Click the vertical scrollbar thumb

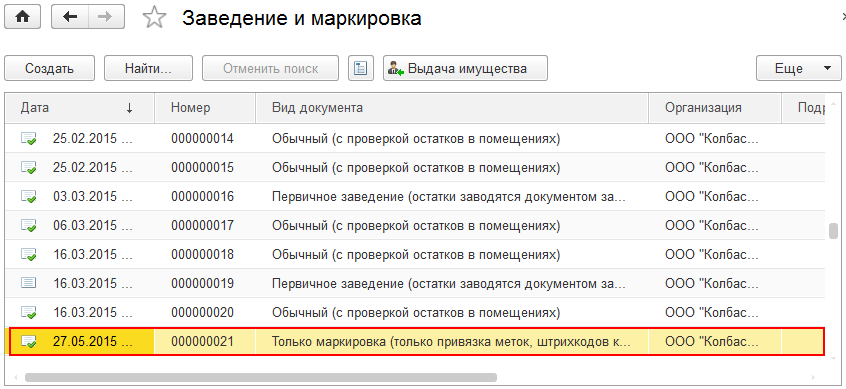(833, 231)
